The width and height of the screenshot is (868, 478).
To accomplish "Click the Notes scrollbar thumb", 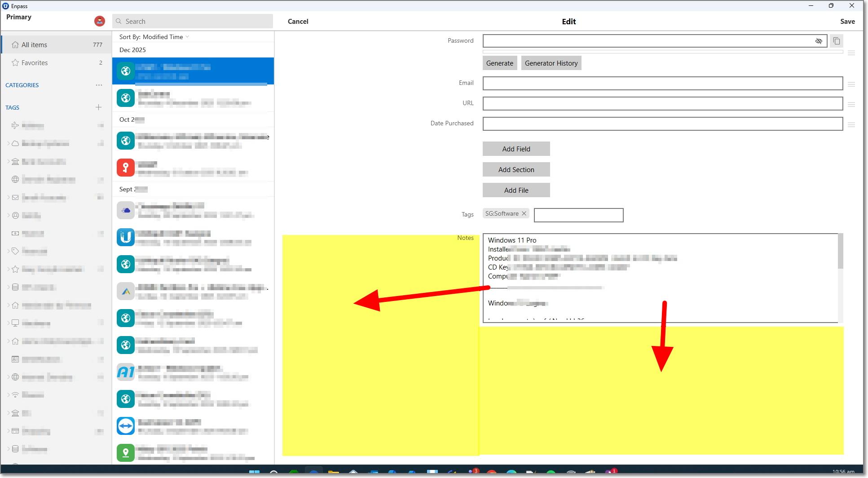I will (840, 251).
